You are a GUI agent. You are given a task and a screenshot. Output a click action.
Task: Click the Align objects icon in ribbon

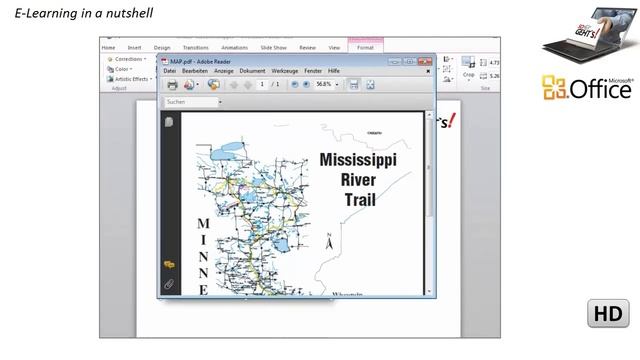pyautogui.click(x=446, y=59)
